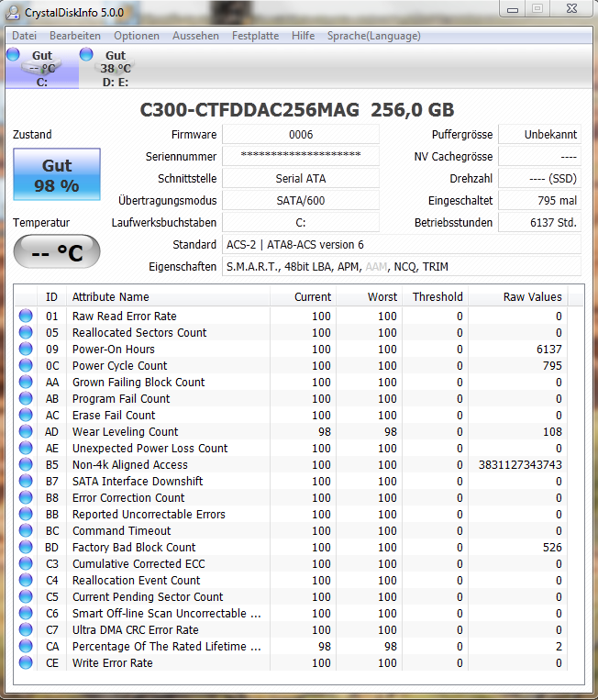Click the Standard field ACS-2 | ATA8-ACS
This screenshot has width=598, height=700.
coord(402,245)
